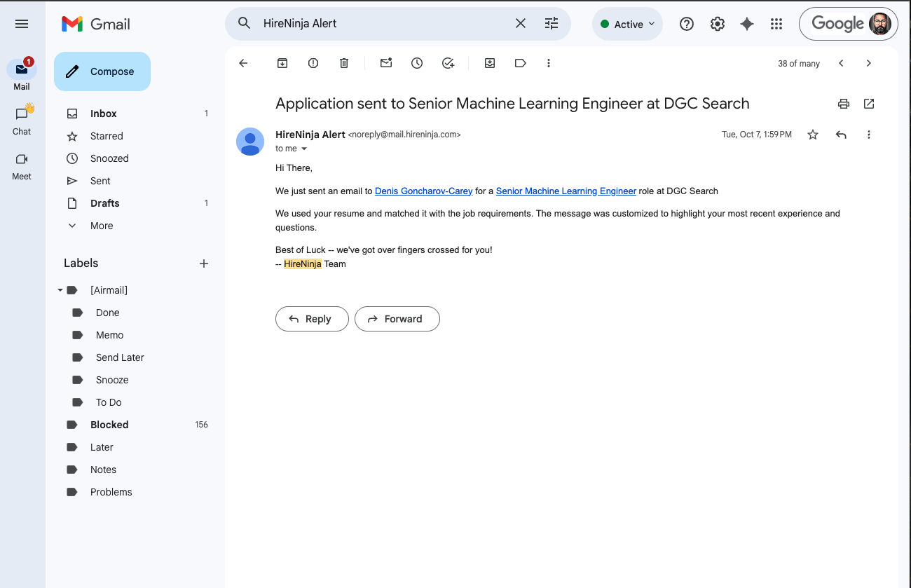911x588 pixels.
Task: Click the HireNinja Alert search field
Action: coord(385,23)
